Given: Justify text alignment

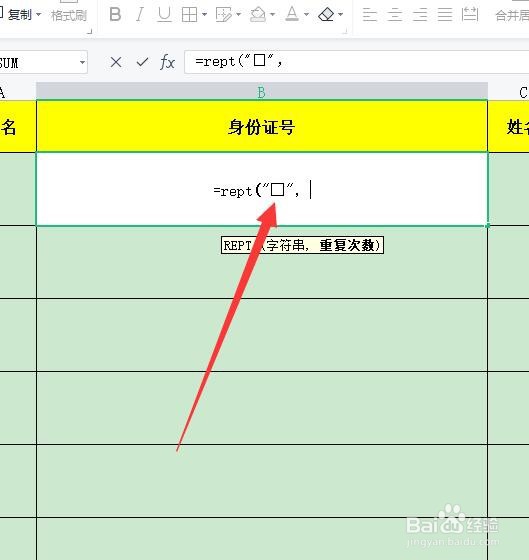Looking at the screenshot, I should tap(445, 15).
